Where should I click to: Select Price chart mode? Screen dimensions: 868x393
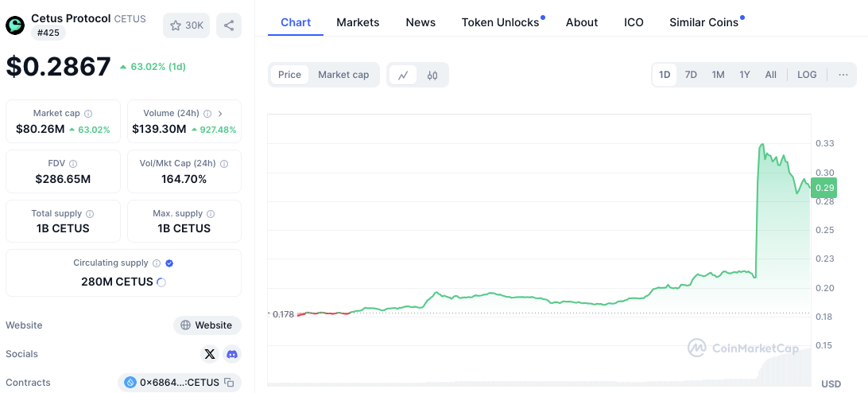click(x=289, y=75)
